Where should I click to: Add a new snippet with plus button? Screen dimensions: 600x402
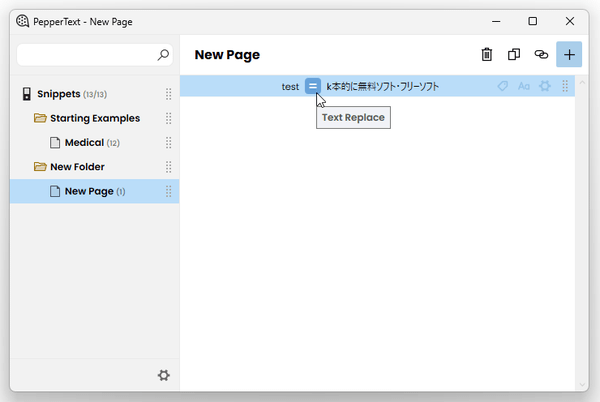click(569, 55)
